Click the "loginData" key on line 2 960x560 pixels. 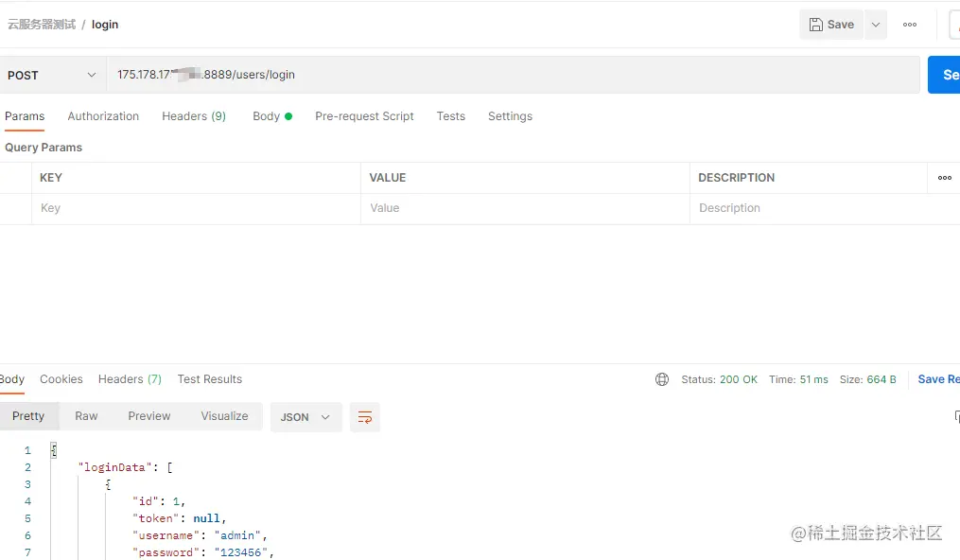pyautogui.click(x=114, y=467)
